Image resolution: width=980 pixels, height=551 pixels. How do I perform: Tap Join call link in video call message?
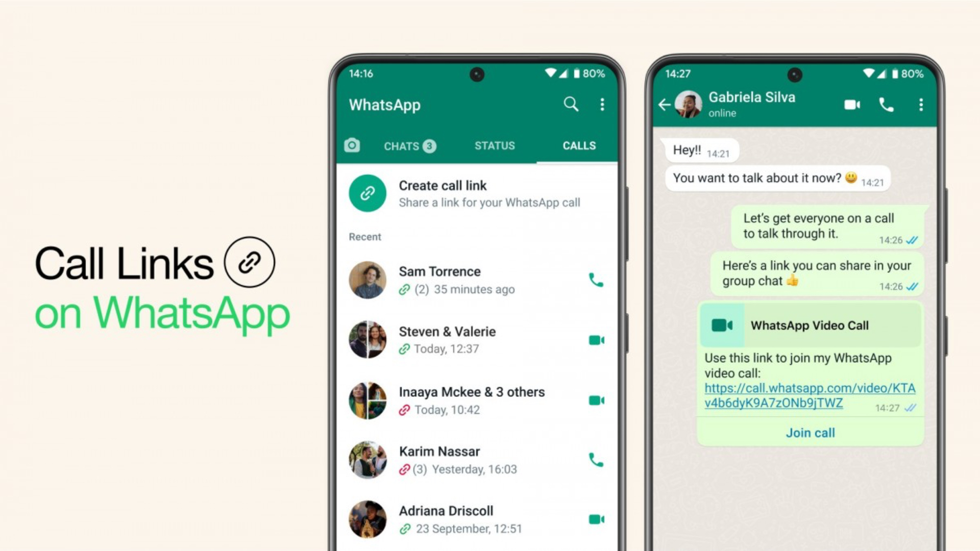click(811, 432)
